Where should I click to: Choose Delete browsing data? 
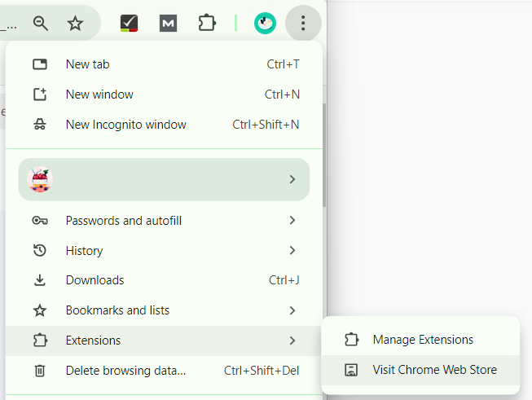(125, 371)
